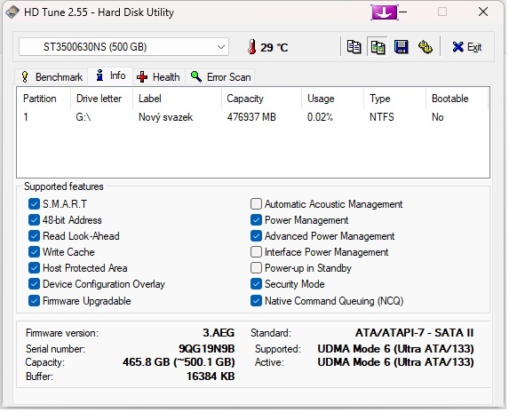This screenshot has height=420, width=517.
Task: Toggle Advanced Power Management checkbox
Action: click(256, 236)
